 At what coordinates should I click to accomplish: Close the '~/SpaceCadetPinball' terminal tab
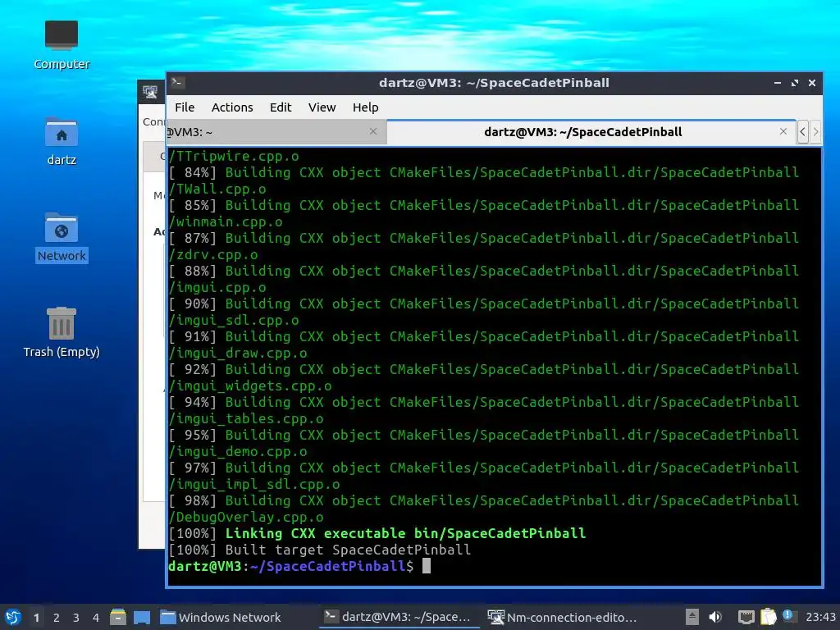tap(783, 131)
